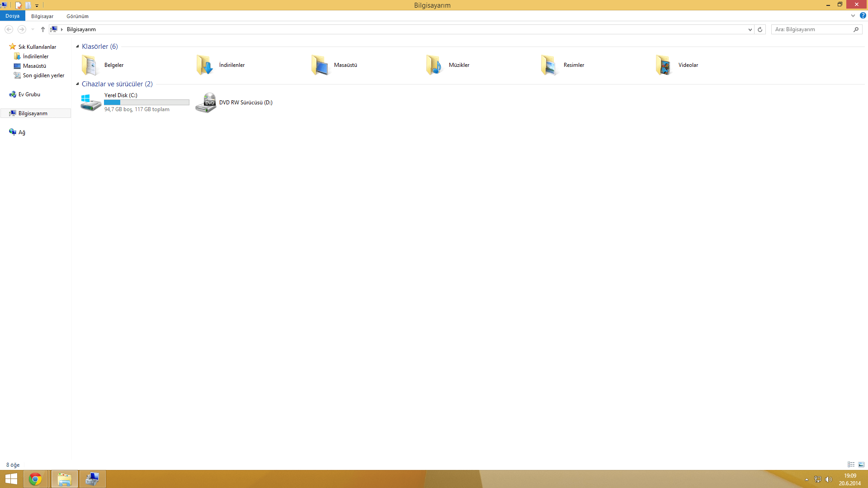Open the Belgeler folder icon
The width and height of the screenshot is (868, 488).
tap(90, 65)
